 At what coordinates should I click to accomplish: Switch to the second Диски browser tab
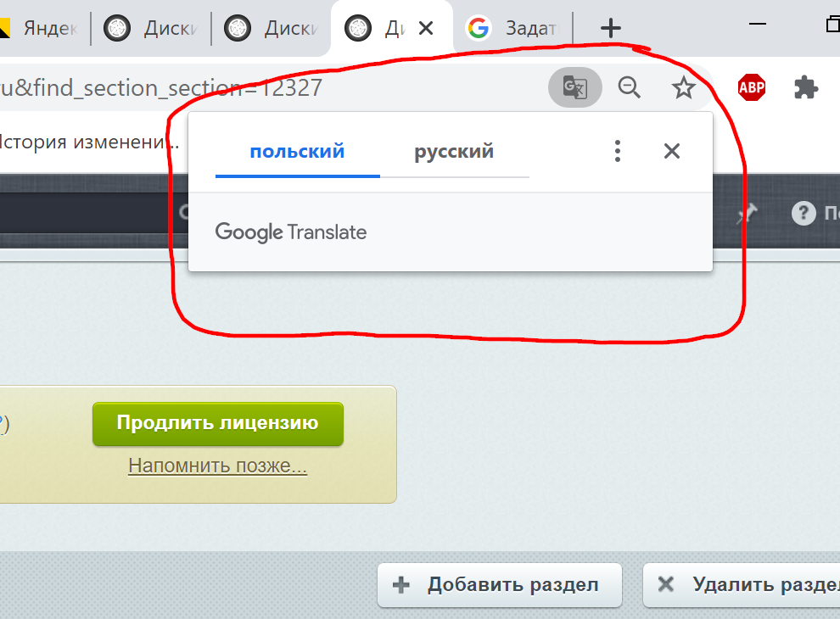pyautogui.click(x=272, y=28)
